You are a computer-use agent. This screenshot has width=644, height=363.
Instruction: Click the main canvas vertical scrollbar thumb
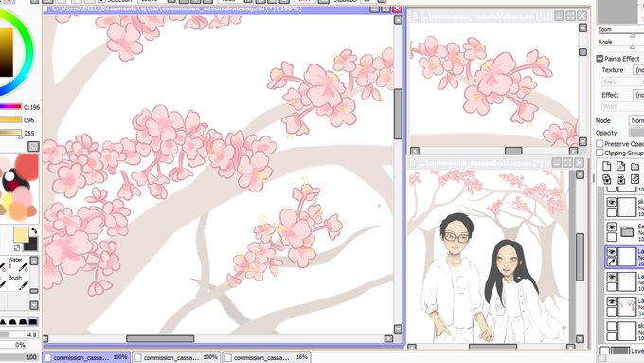coord(398,114)
